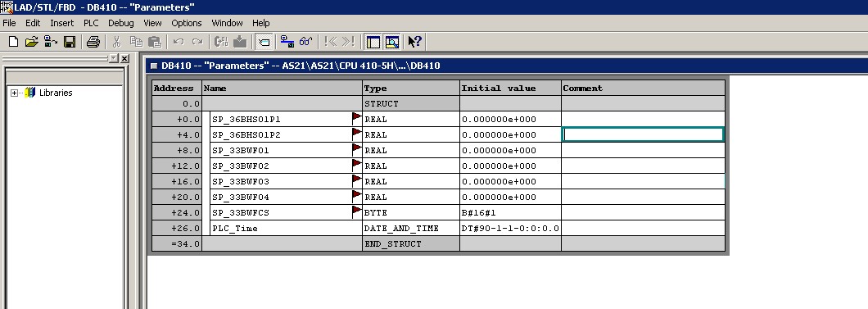Open the Debug menu
This screenshot has height=309, width=868.
point(120,23)
